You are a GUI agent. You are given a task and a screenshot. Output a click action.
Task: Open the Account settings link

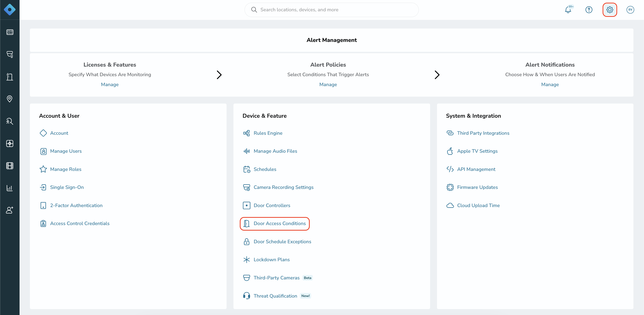pos(59,133)
